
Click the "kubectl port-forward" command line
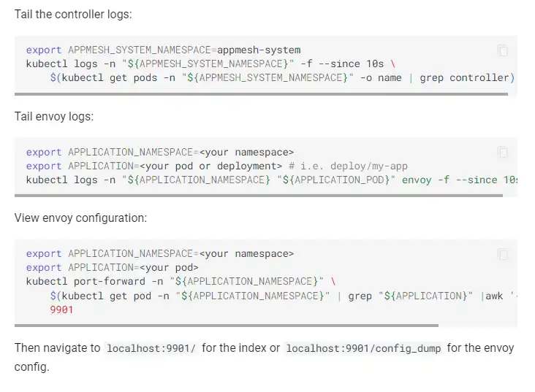click(x=181, y=281)
